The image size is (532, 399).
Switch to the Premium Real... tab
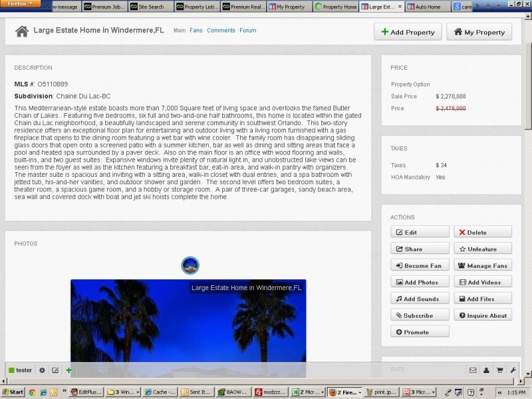(243, 7)
